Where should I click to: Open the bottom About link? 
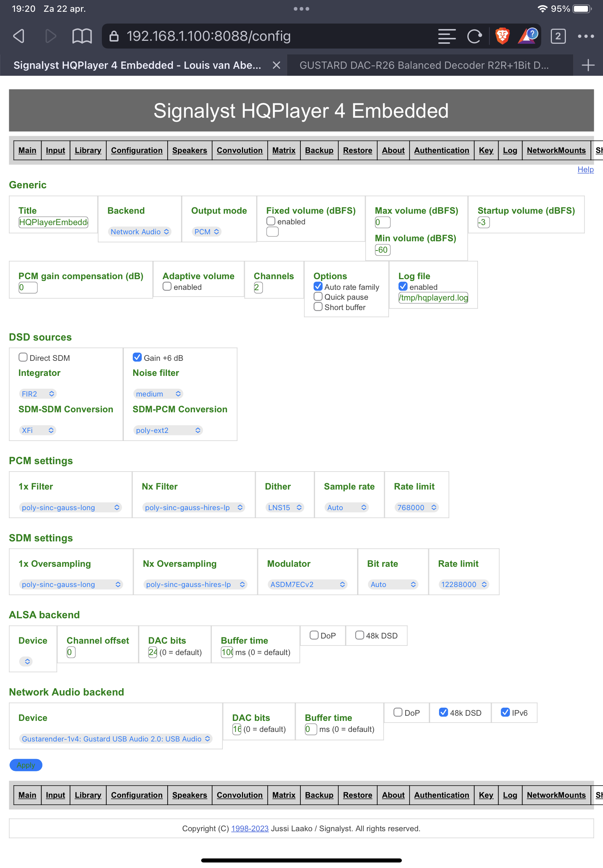tap(393, 795)
